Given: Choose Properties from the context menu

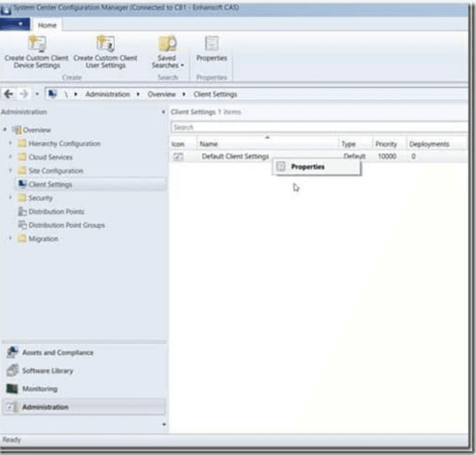Looking at the screenshot, I should tap(316, 167).
